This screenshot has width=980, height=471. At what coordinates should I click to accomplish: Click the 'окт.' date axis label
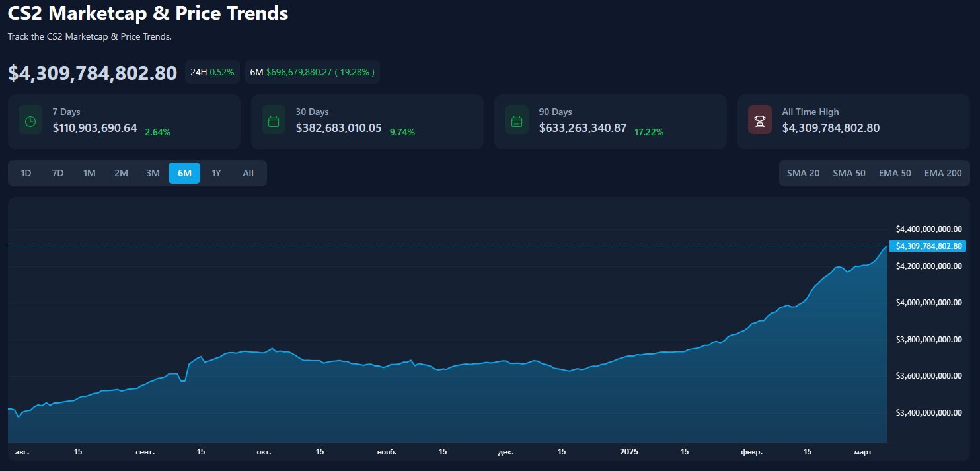[264, 453]
